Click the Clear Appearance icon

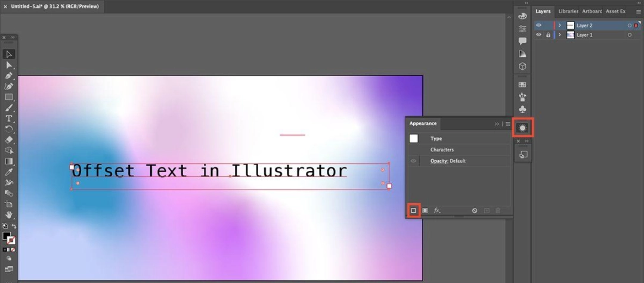pyautogui.click(x=475, y=210)
